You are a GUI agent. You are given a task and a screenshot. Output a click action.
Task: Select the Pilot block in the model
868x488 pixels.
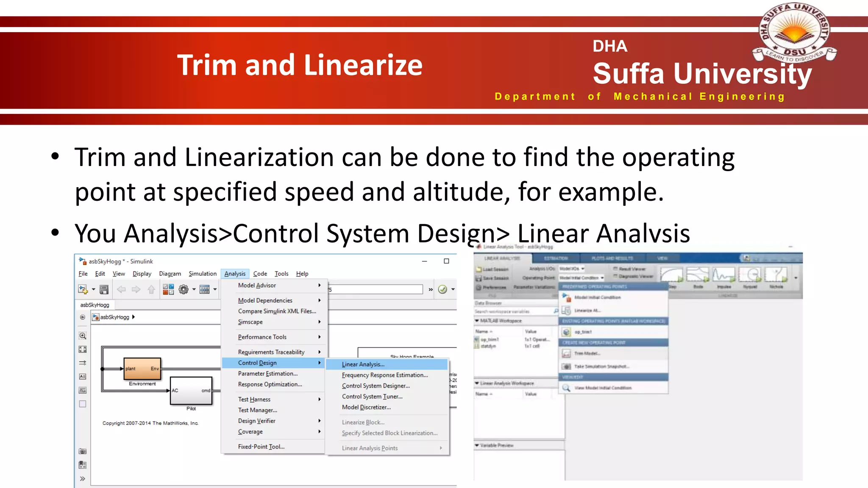191,391
